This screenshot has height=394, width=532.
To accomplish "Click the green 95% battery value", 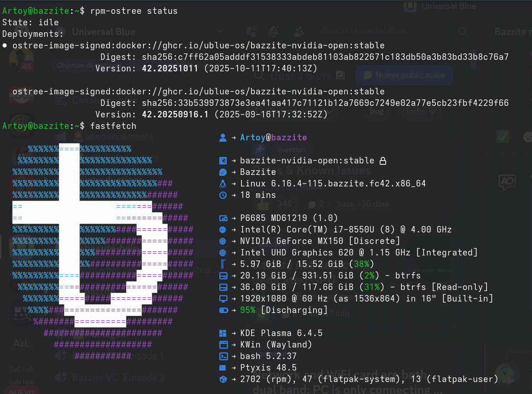I will pos(248,310).
